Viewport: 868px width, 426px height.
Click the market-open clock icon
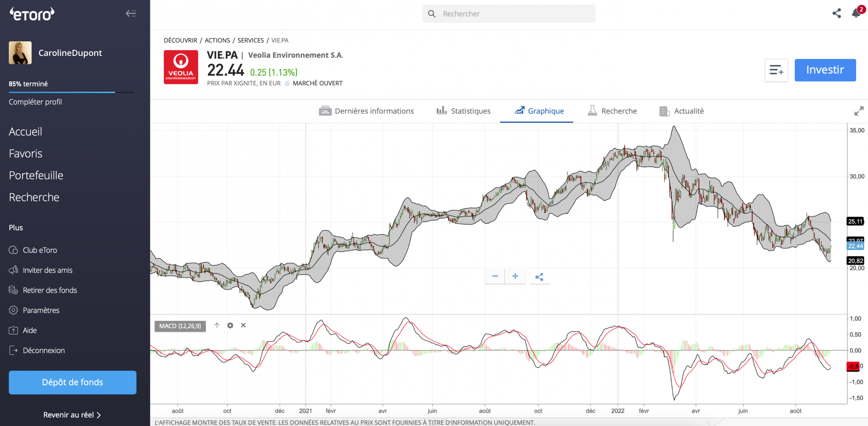click(287, 83)
